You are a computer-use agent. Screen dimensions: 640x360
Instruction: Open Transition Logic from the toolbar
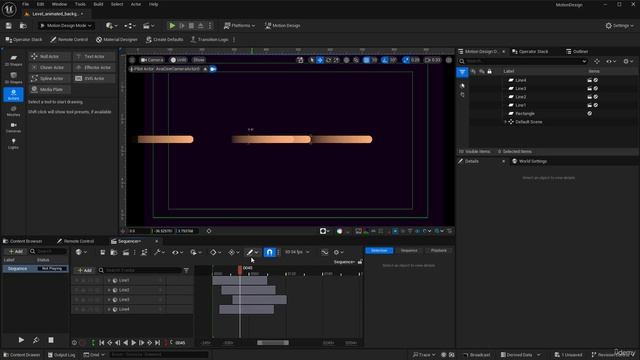(x=209, y=40)
